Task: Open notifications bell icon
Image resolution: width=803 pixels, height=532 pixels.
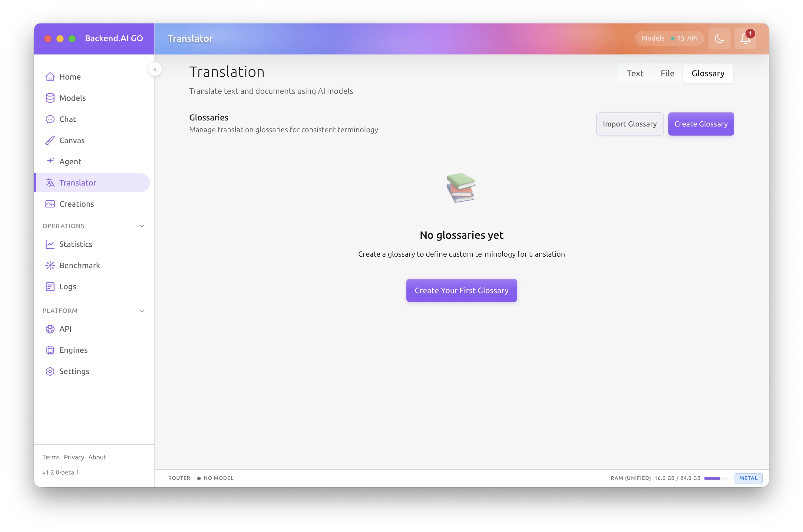Action: point(745,39)
